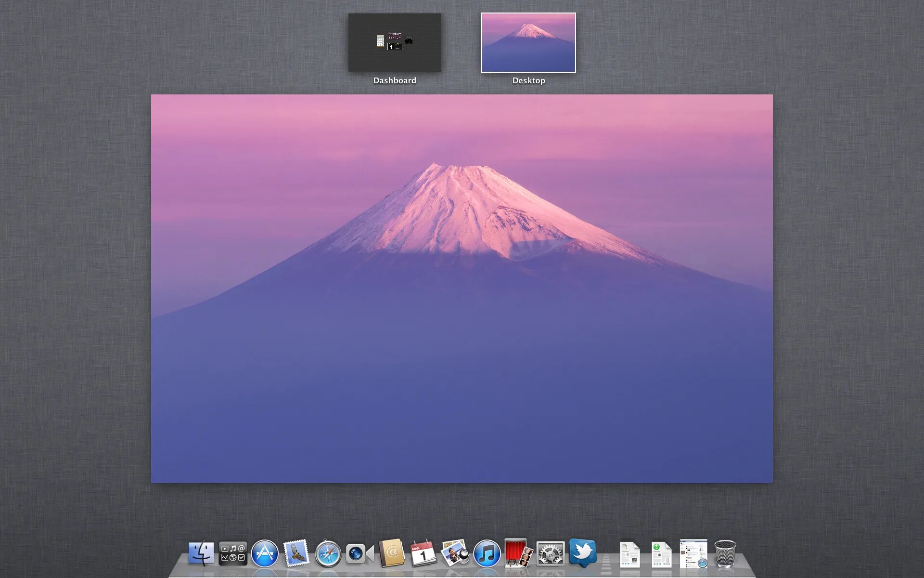Switch to the Dashboard space thumbnail
The width and height of the screenshot is (924, 578).
coord(395,42)
